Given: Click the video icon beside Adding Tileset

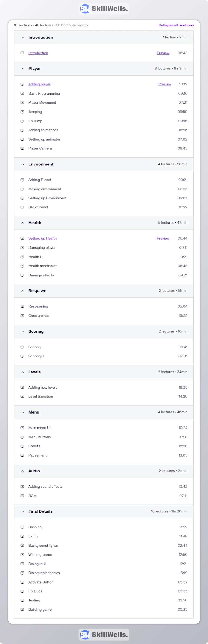Looking at the screenshot, I should click(22, 180).
